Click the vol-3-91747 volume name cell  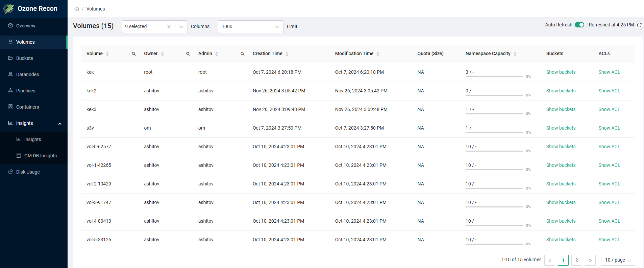tap(99, 202)
